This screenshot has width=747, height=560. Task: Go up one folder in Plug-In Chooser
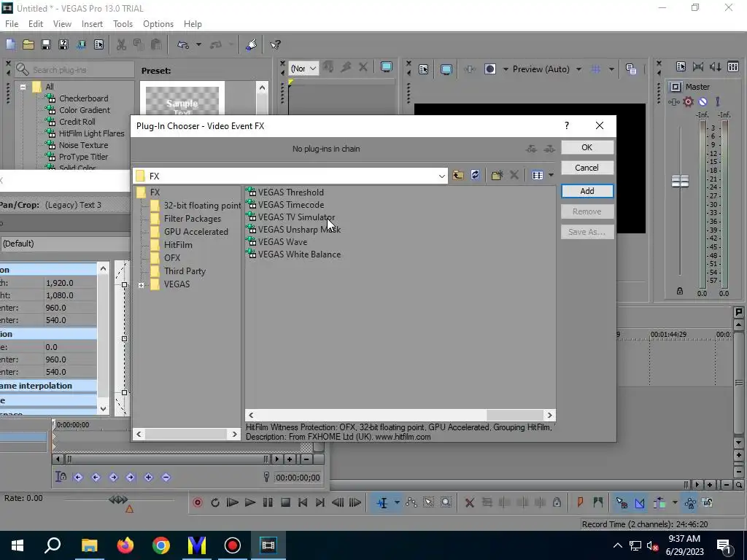pyautogui.click(x=458, y=175)
